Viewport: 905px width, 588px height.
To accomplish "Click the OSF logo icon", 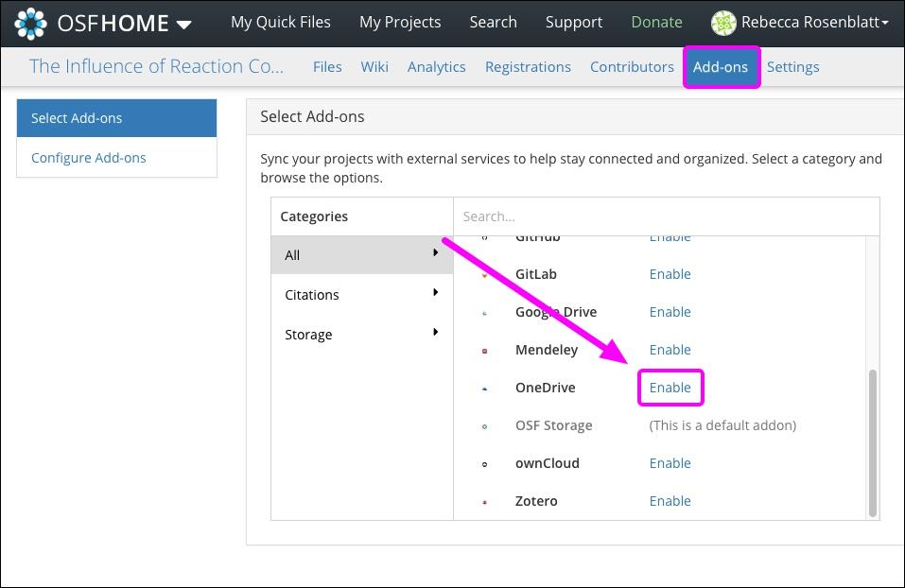I will pyautogui.click(x=28, y=23).
